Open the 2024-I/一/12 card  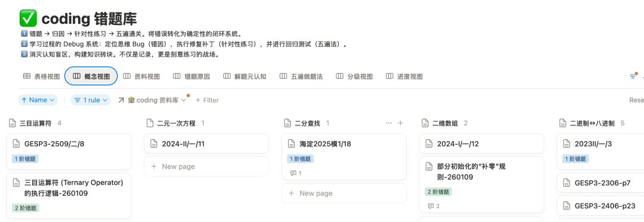tap(481, 143)
